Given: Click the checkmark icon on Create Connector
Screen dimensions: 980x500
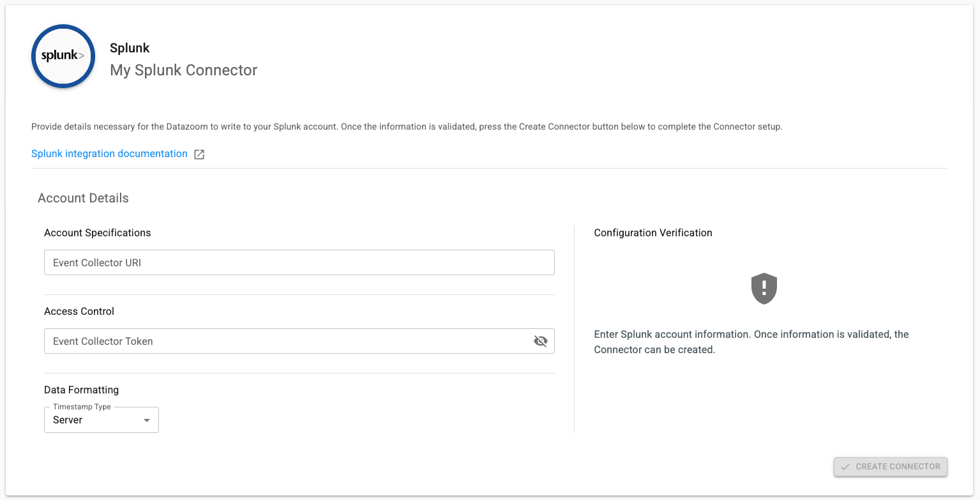Looking at the screenshot, I should (845, 467).
